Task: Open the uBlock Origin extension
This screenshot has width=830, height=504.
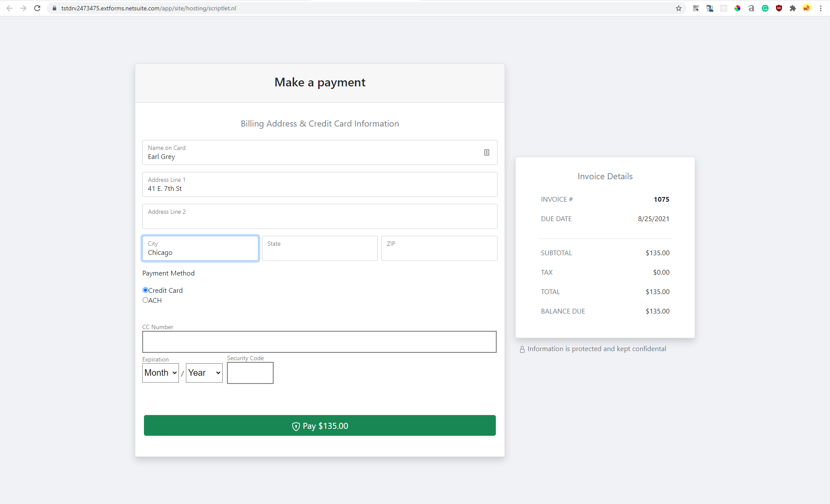Action: [779, 8]
